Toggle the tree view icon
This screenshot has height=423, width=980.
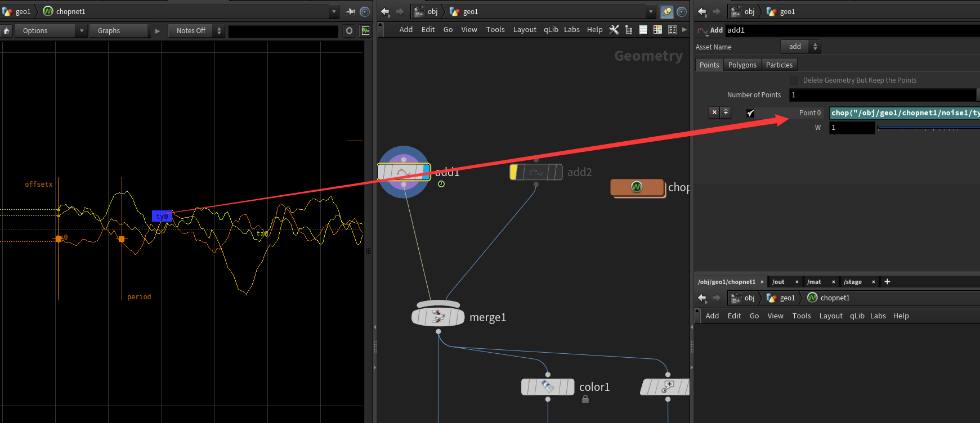click(629, 30)
